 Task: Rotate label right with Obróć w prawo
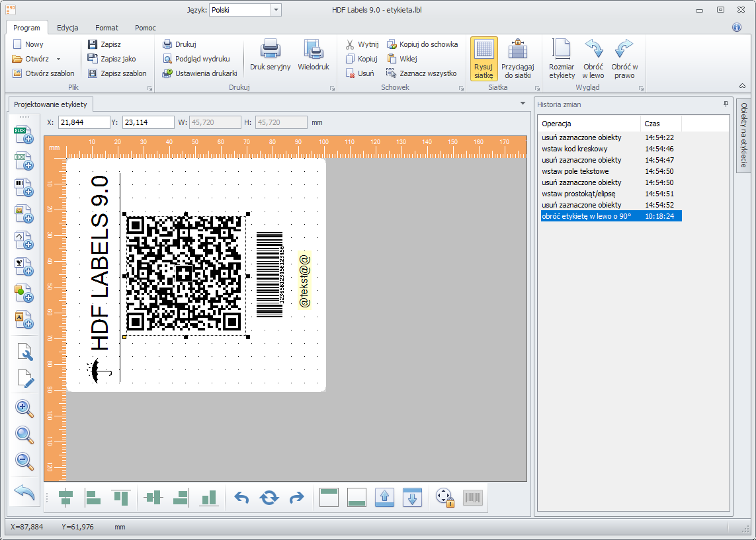(624, 59)
